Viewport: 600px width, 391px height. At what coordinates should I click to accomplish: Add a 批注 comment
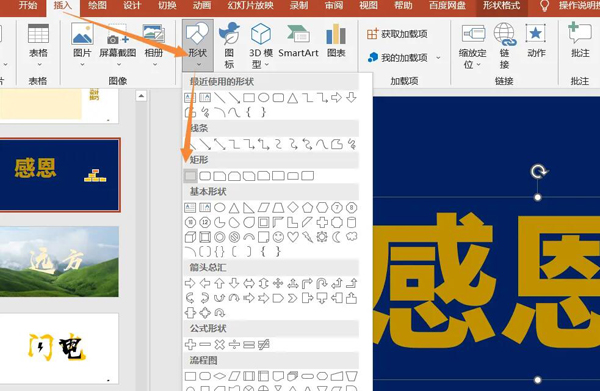[580, 41]
